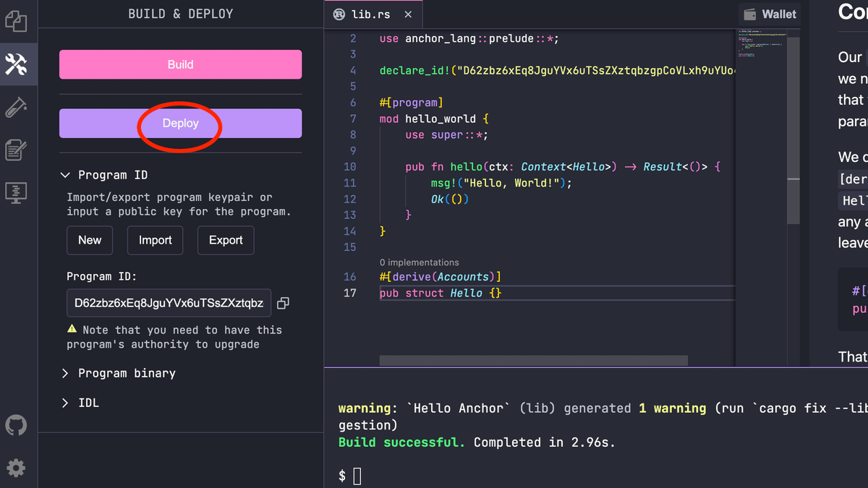Click the 'use anchor_lang::prelude::*;' line

469,38
